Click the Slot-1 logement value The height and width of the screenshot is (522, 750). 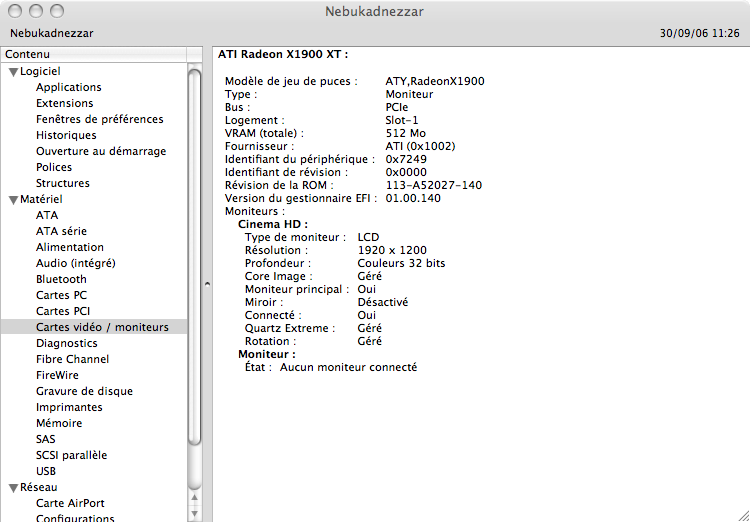pos(402,120)
